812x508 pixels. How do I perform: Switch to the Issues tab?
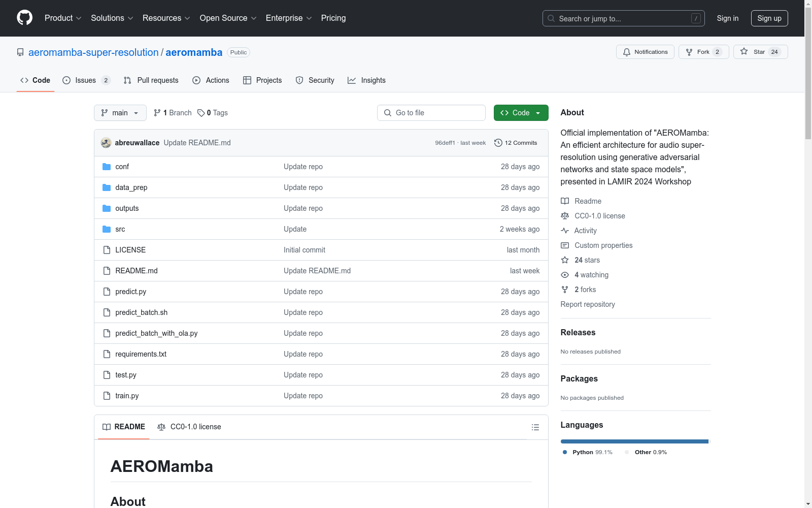[x=86, y=80]
